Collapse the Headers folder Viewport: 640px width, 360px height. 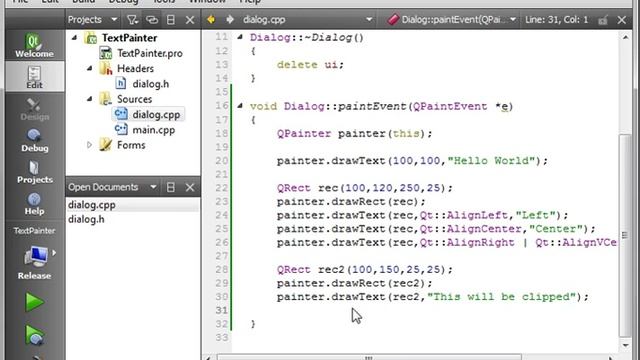tap(89, 68)
